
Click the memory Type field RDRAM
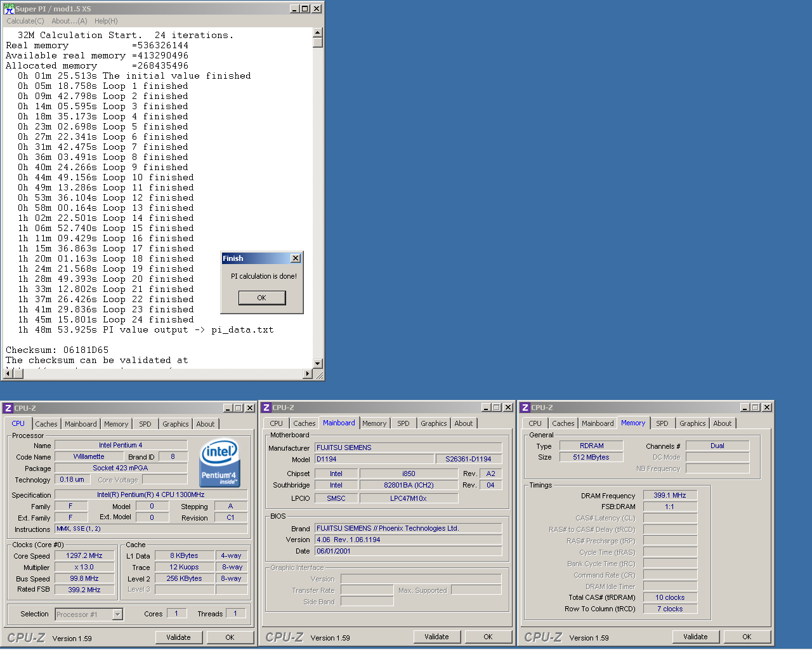click(591, 446)
